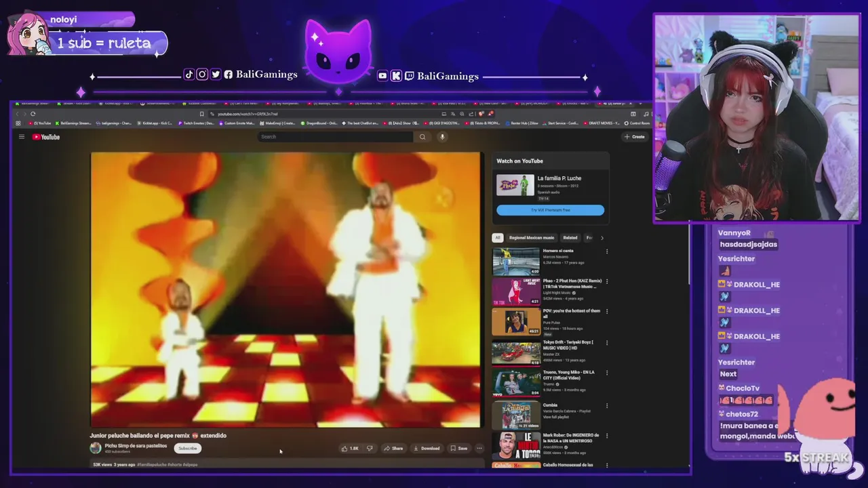Open Homero si canta video thumbnail

coord(516,261)
